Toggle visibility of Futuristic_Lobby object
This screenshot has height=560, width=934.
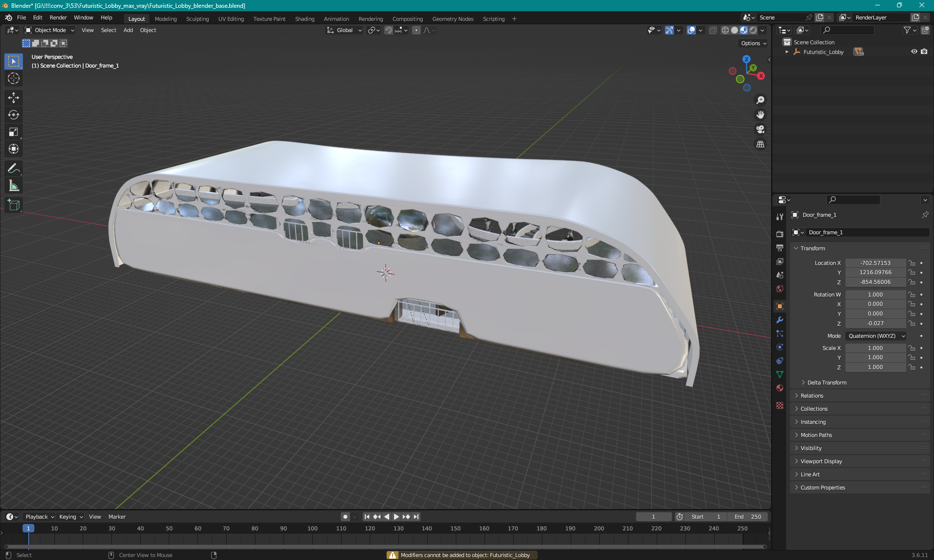(913, 52)
